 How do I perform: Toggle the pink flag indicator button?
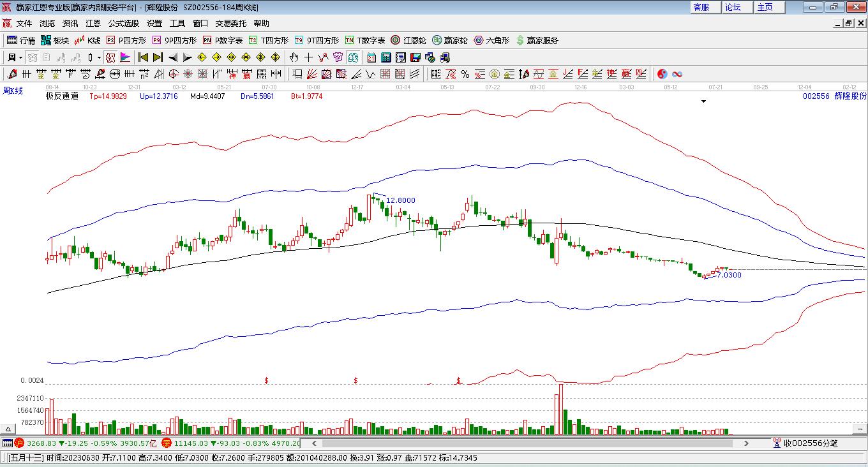tap(125, 57)
